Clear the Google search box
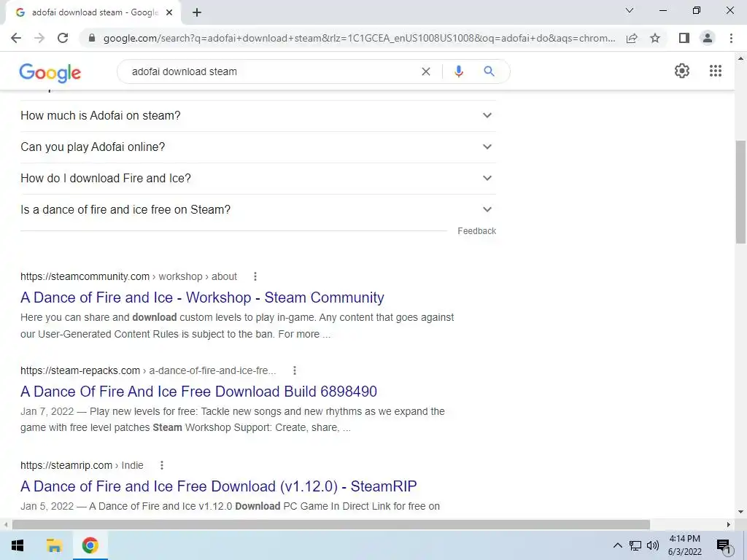 click(426, 71)
